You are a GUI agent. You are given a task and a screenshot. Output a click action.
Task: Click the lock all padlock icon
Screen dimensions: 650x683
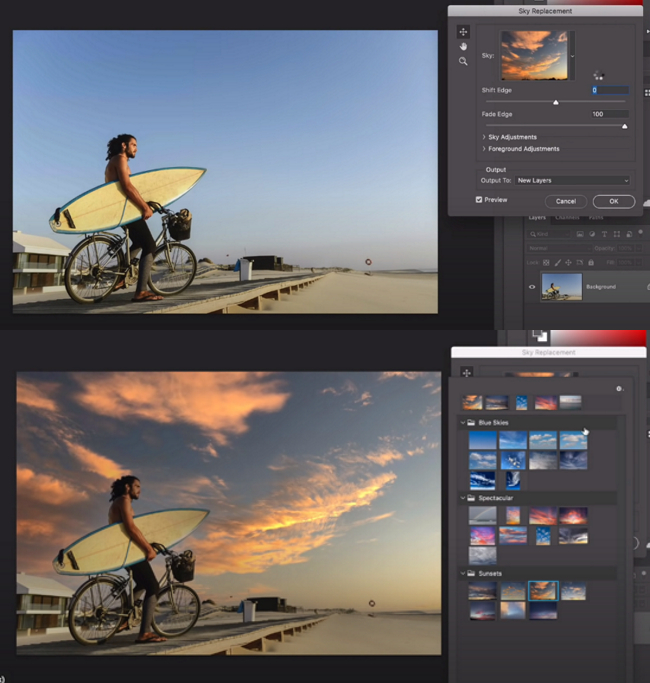[591, 263]
